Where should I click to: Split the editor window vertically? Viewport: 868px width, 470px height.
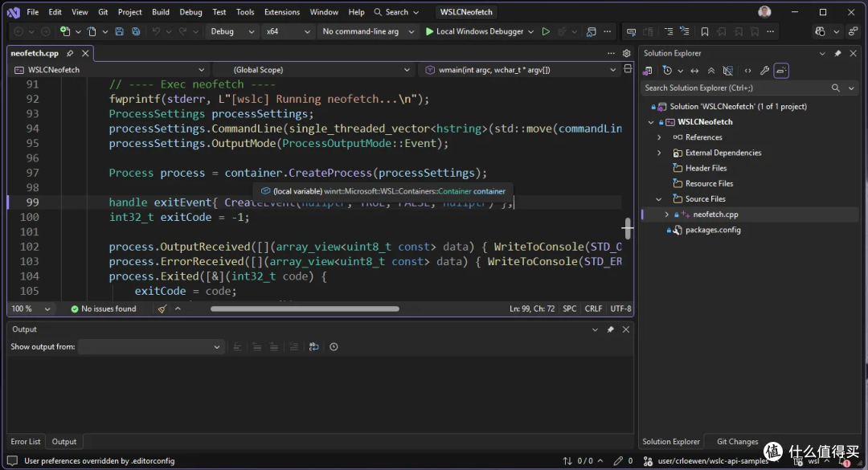tap(628, 69)
